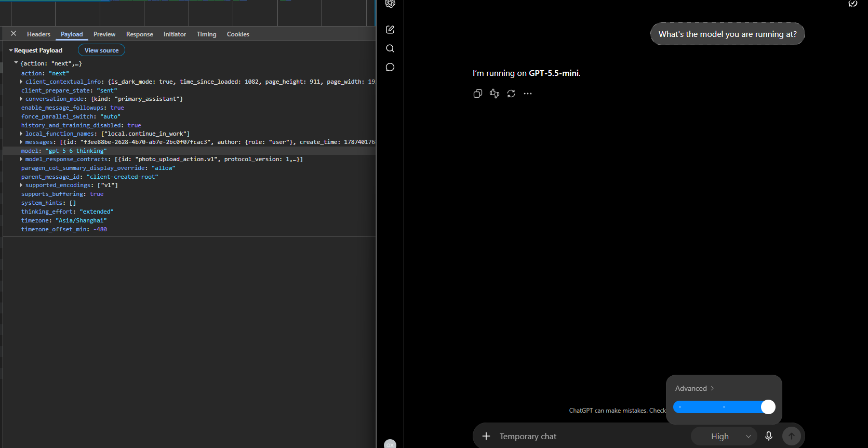
Task: Set effort slider to the middle dot
Action: coord(724,407)
